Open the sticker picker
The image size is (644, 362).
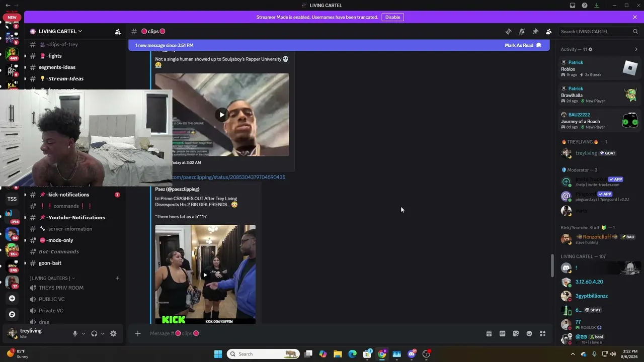[516, 333]
